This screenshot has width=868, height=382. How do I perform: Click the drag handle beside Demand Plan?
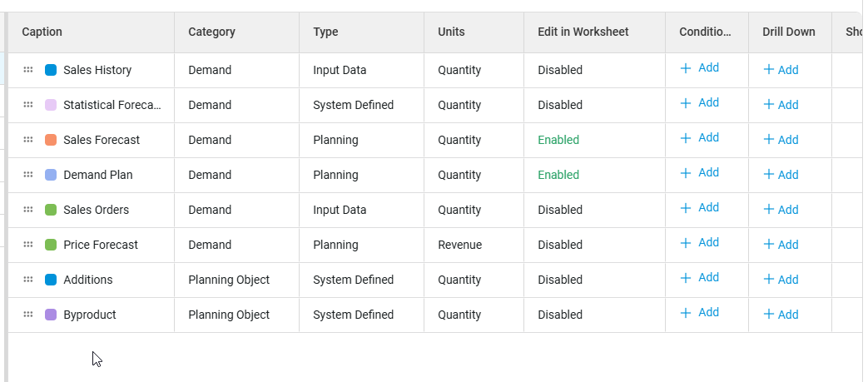[x=28, y=175]
